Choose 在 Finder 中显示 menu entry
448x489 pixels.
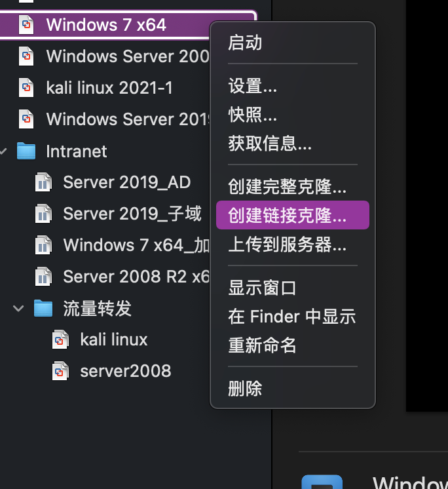(x=293, y=316)
